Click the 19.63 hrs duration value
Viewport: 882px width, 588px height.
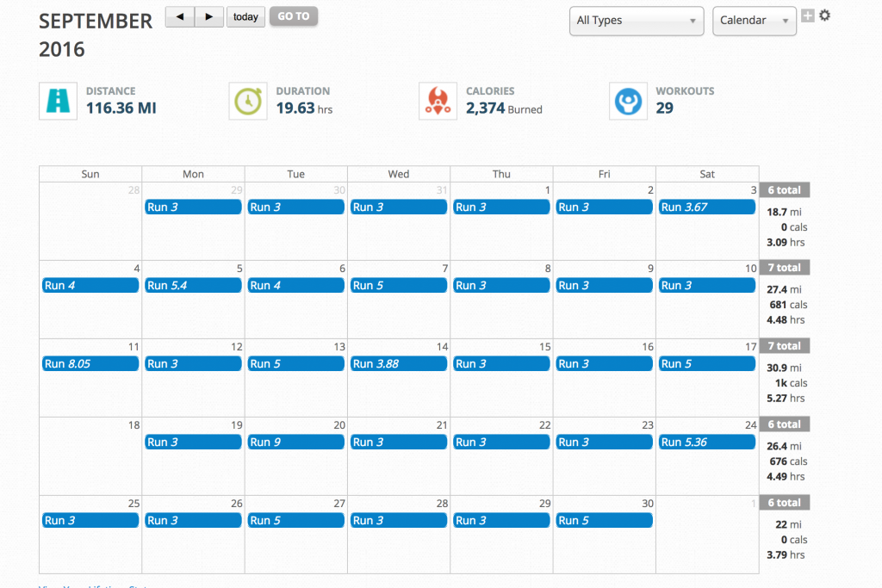(x=304, y=108)
